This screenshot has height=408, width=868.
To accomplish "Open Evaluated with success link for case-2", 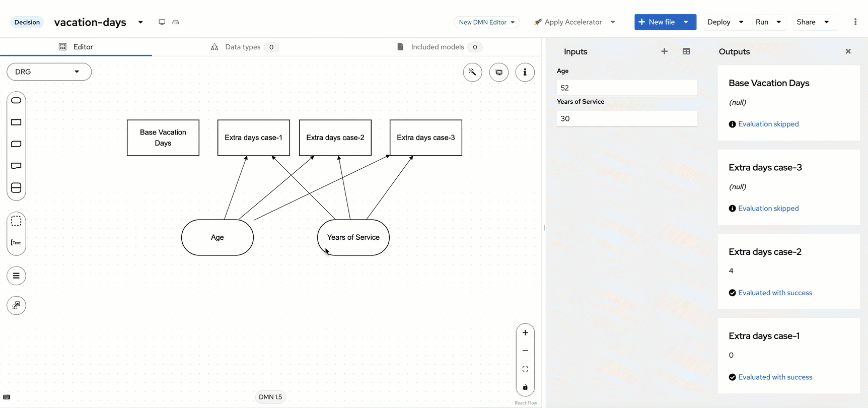I will pyautogui.click(x=775, y=293).
